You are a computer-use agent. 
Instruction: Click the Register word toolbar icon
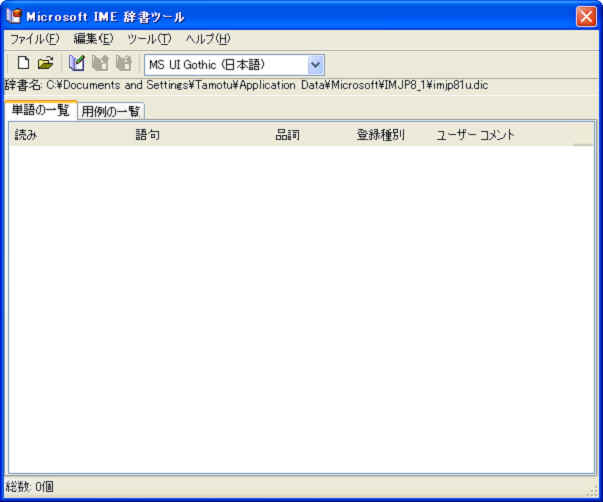pos(77,64)
